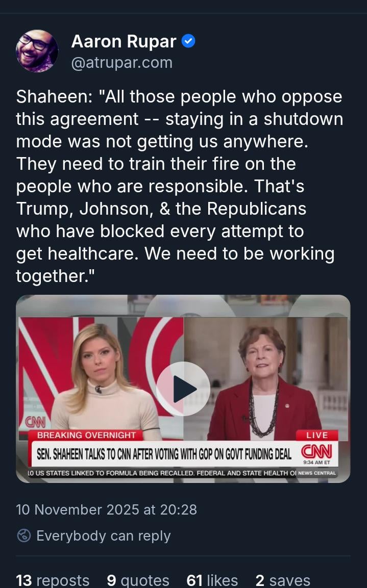367x588 pixels.
Task: Click the globe icon beside Everybody can reply
Action: point(24,535)
